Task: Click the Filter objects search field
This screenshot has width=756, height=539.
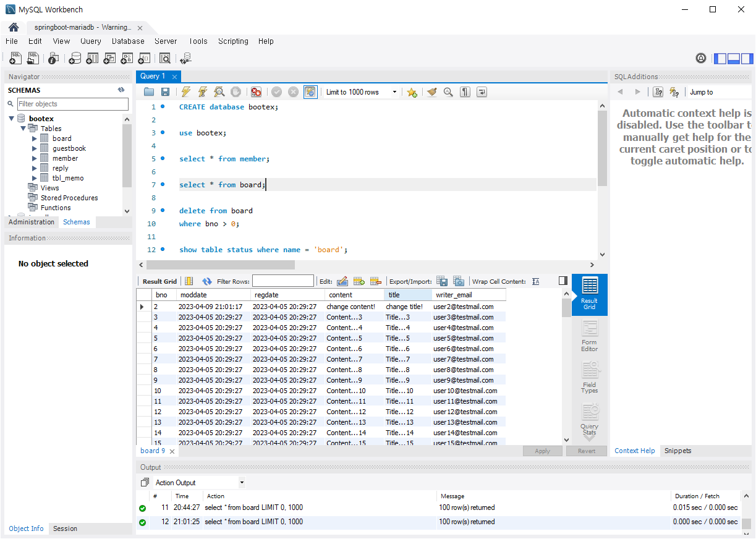Action: (73, 104)
